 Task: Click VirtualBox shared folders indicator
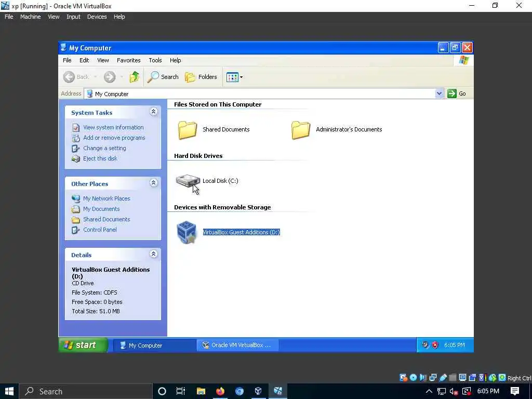pyautogui.click(x=453, y=378)
